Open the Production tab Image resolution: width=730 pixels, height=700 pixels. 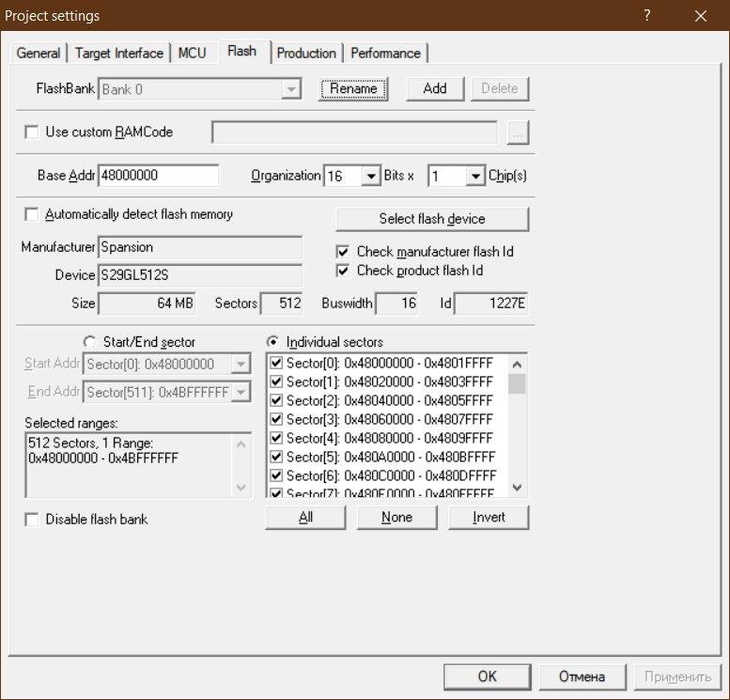[x=306, y=54]
